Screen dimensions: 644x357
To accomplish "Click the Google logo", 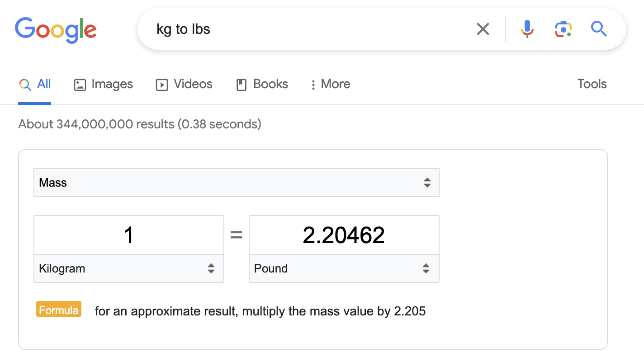I will point(56,30).
